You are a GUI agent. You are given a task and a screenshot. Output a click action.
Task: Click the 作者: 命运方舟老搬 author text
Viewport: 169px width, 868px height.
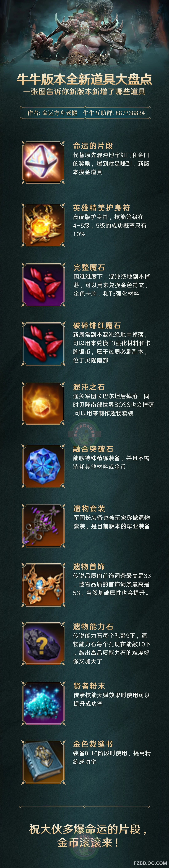52,113
